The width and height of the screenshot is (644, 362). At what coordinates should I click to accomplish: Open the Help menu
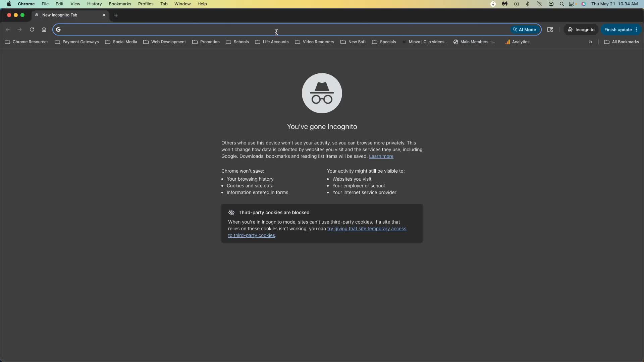click(x=202, y=4)
